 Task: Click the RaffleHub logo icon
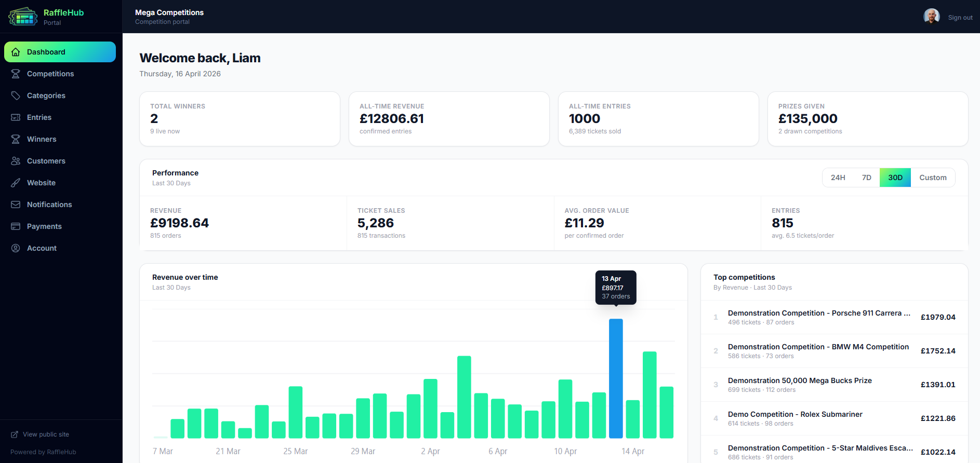point(23,17)
